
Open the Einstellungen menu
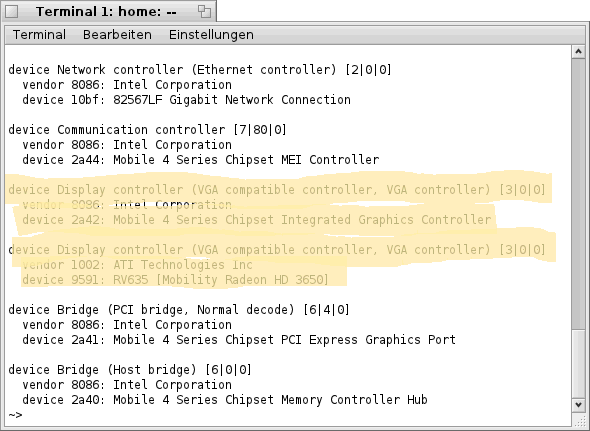(x=211, y=35)
